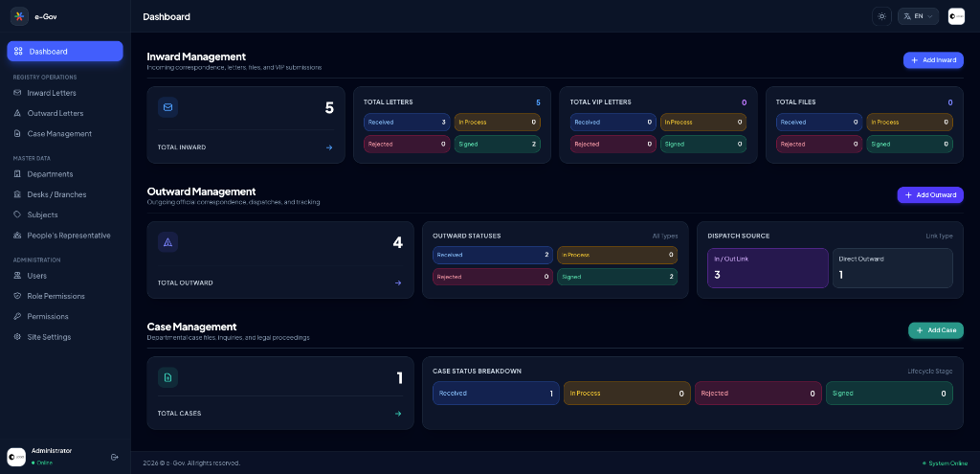This screenshot has height=474, width=980.
Task: Toggle the light/dark theme sun icon
Action: point(881,16)
